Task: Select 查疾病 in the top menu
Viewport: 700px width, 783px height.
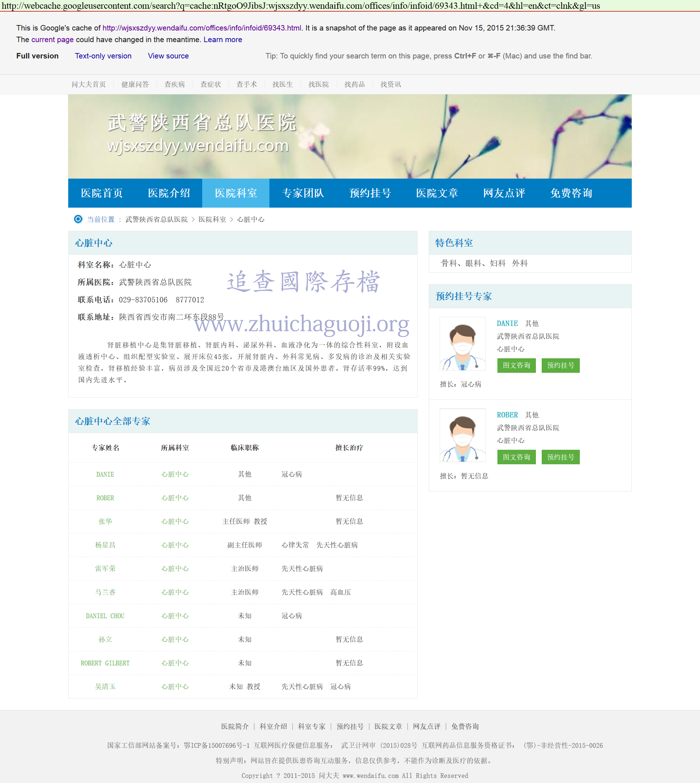Action: tap(174, 84)
